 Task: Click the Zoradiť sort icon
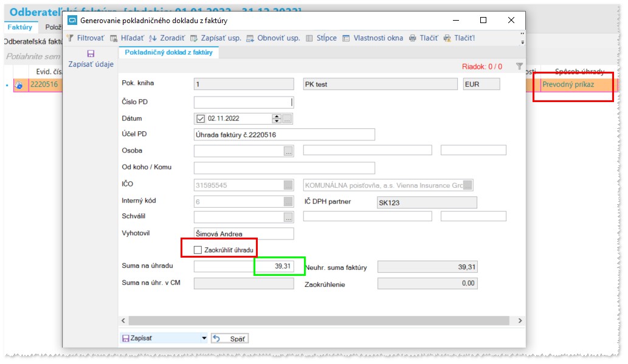click(153, 38)
